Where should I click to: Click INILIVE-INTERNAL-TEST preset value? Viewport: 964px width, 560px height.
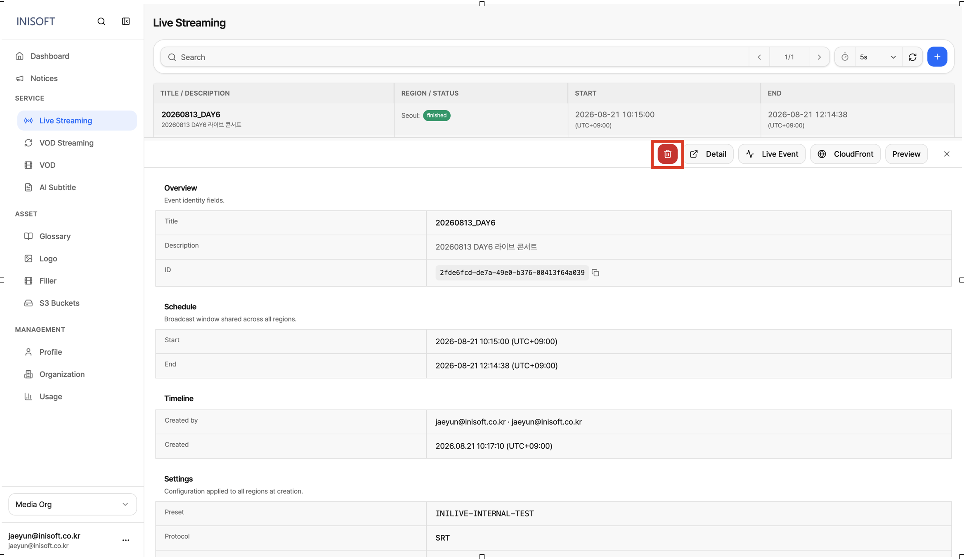(484, 513)
